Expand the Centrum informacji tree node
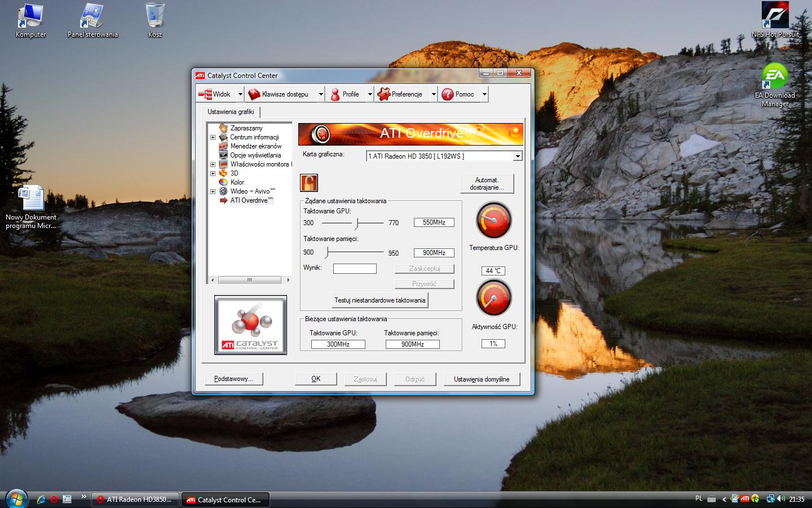The width and height of the screenshot is (812, 508). click(213, 137)
